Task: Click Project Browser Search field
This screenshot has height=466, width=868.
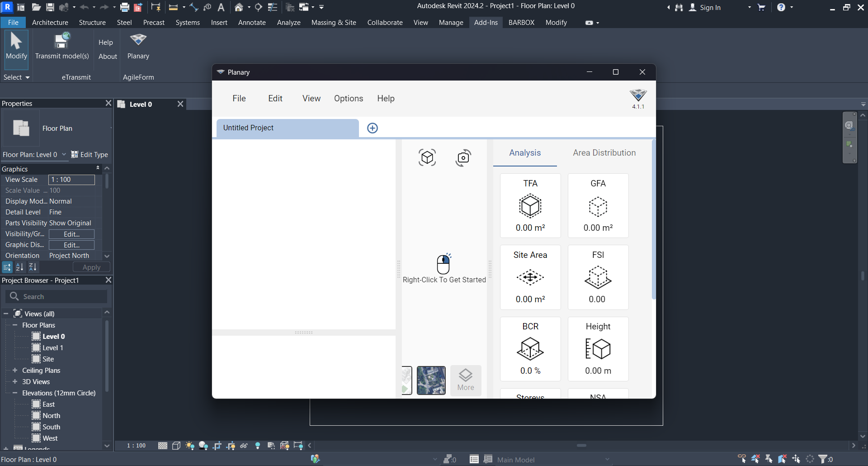Action: click(57, 297)
